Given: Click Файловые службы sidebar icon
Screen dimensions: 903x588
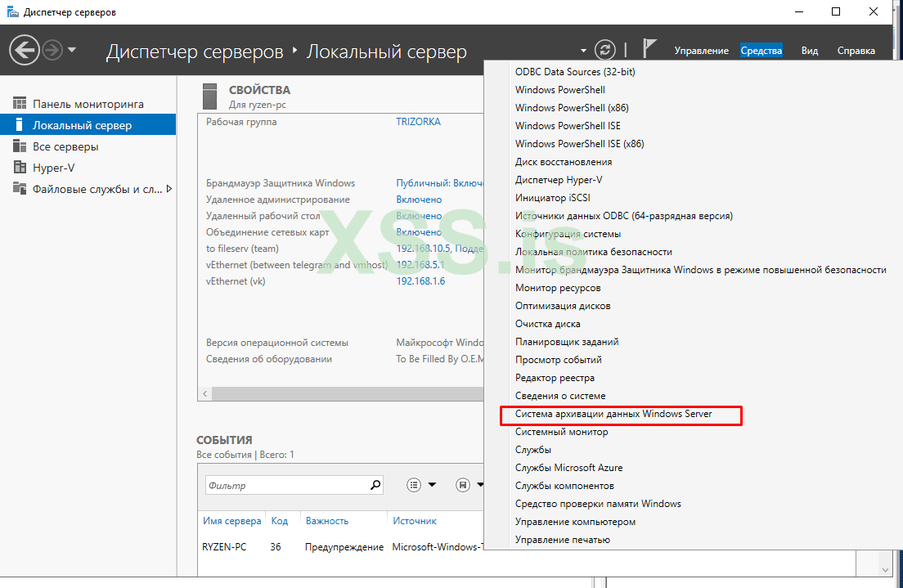Looking at the screenshot, I should 20,189.
